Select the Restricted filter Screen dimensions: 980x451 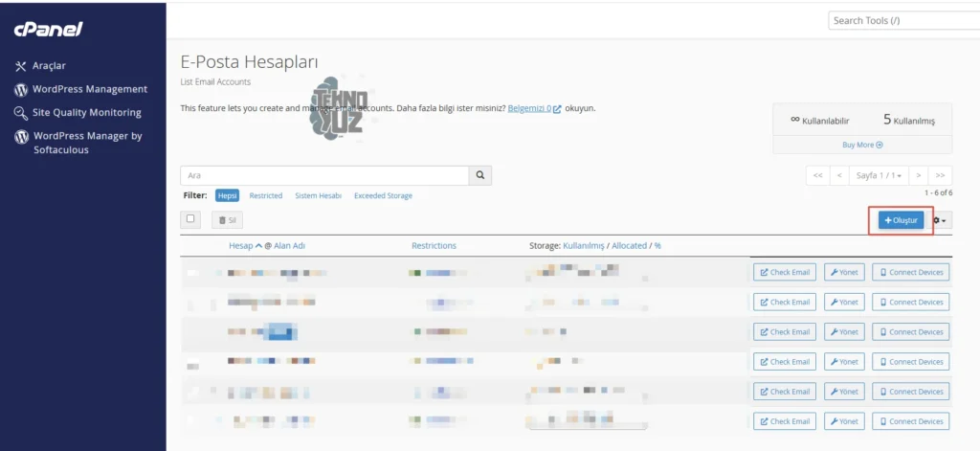[x=266, y=195]
